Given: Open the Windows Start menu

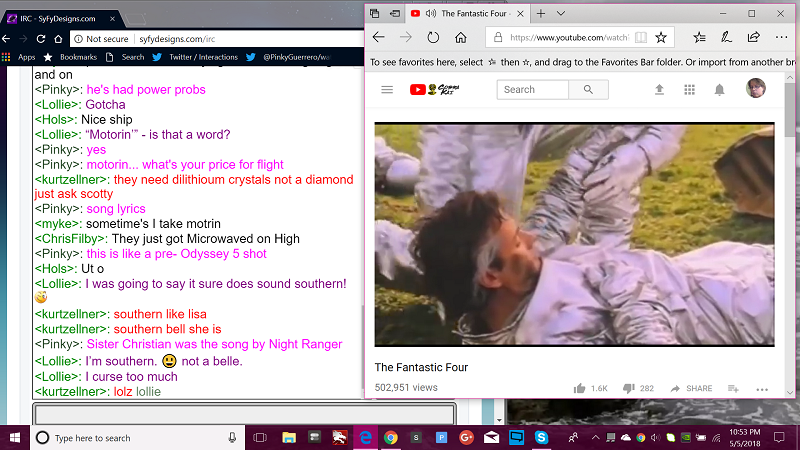Looking at the screenshot, I should point(15,438).
